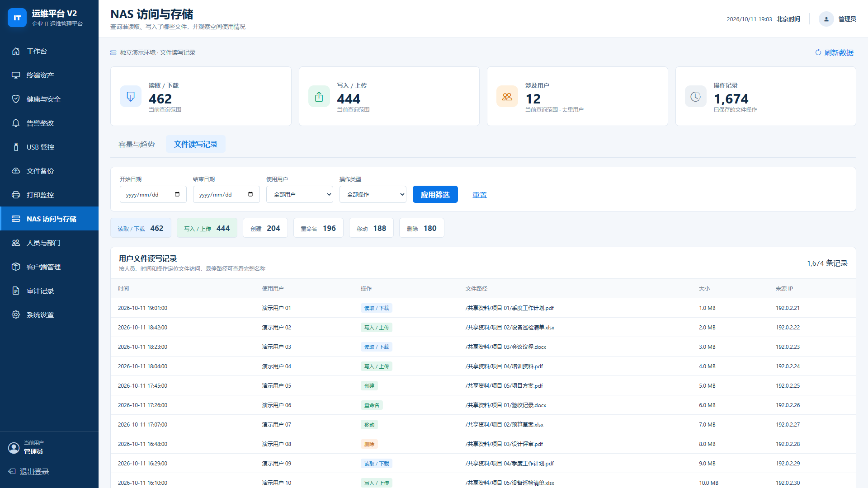The image size is (868, 488).
Task: Click the 涉及用户 card users icon
Action: pyautogui.click(x=507, y=96)
